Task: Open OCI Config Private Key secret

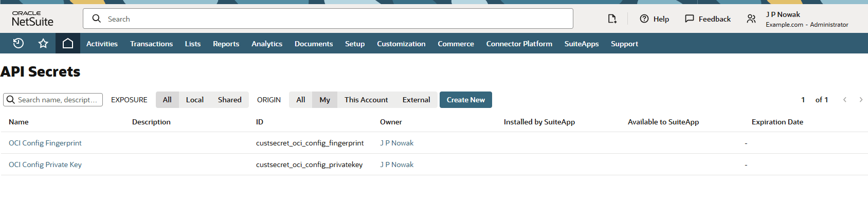Action: pyautogui.click(x=45, y=165)
